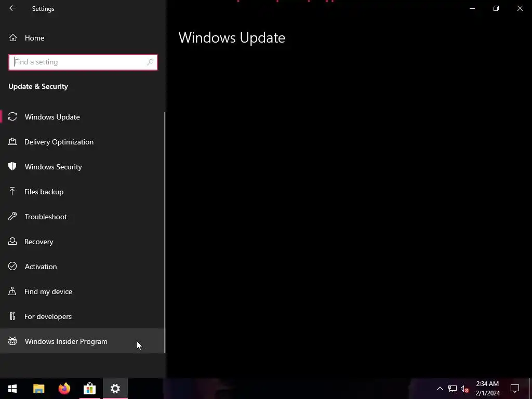Restore down the Settings window

pos(496,8)
